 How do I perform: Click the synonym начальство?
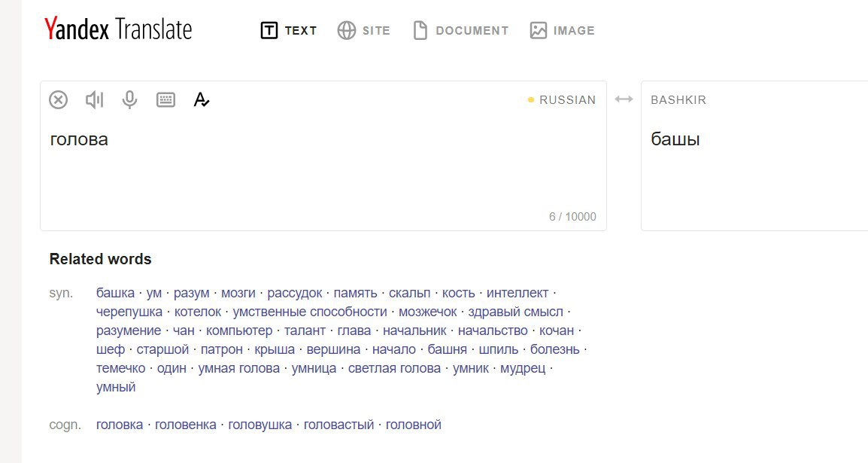(493, 330)
